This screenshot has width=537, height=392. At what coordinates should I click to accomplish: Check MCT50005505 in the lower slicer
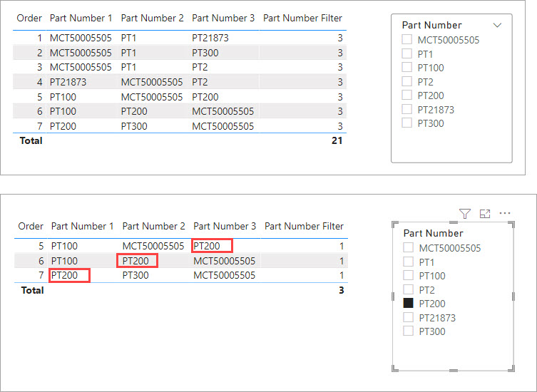click(408, 247)
